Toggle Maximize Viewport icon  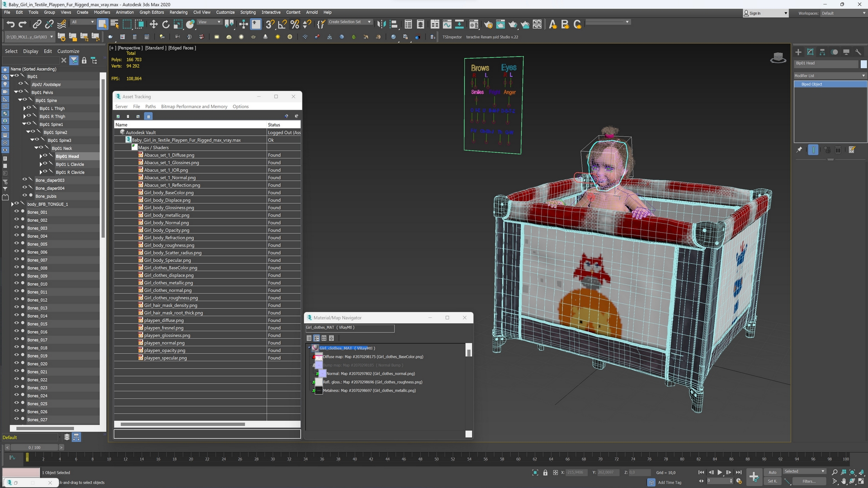coord(861,482)
